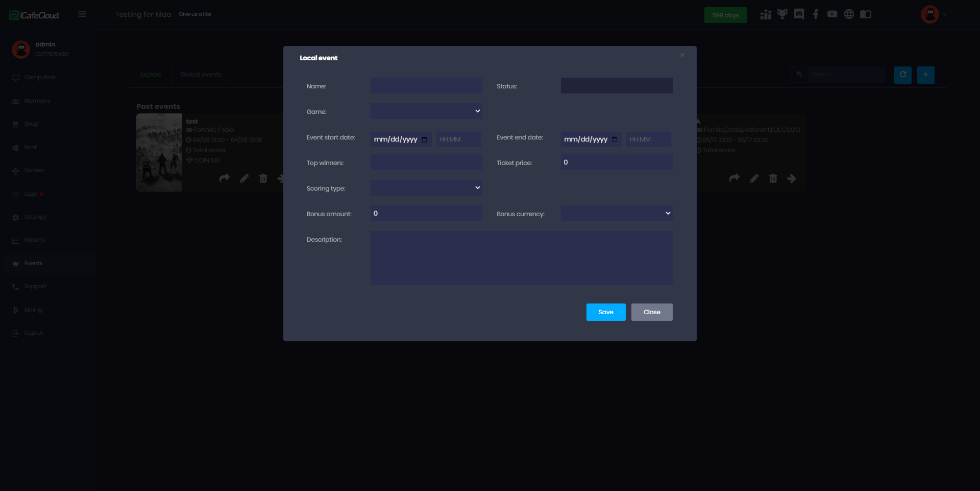
Task: Click the globe language icon
Action: [x=849, y=14]
